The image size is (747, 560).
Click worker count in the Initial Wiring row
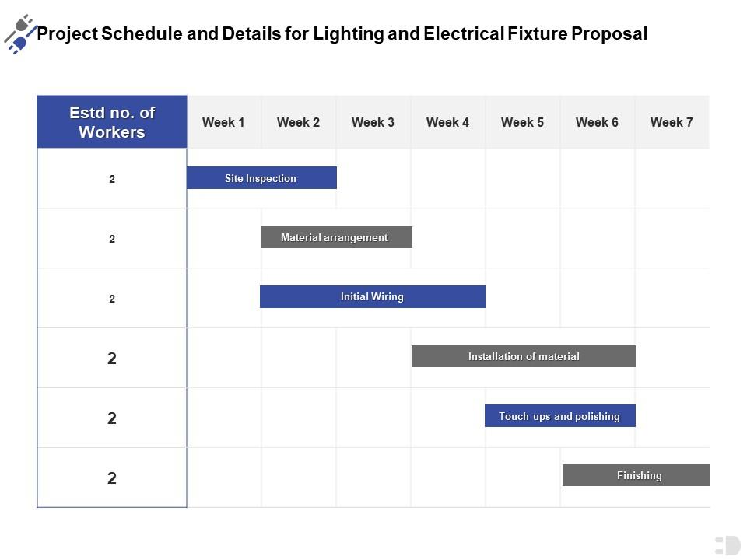pyautogui.click(x=112, y=299)
